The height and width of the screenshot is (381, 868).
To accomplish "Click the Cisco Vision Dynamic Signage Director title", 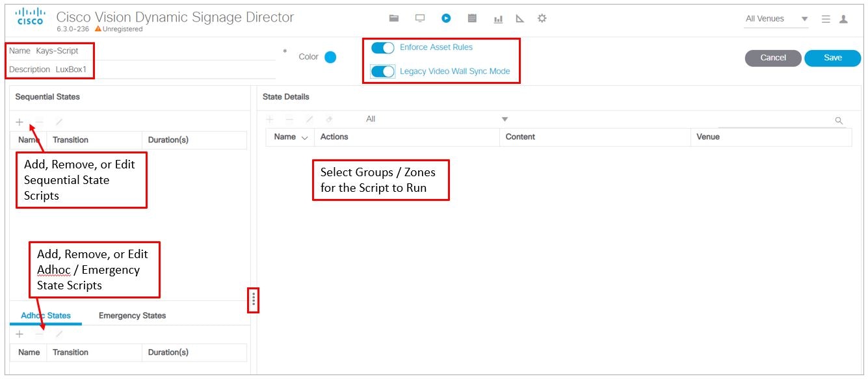I will (x=175, y=17).
